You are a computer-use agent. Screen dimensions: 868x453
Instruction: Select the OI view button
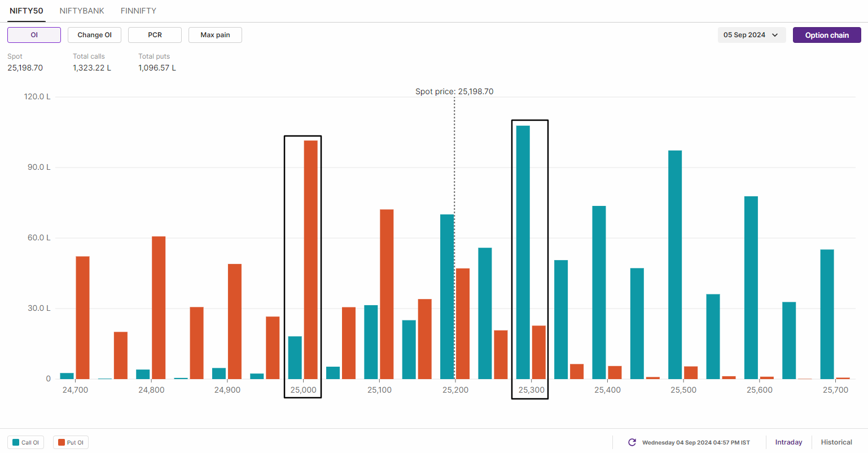click(x=34, y=35)
